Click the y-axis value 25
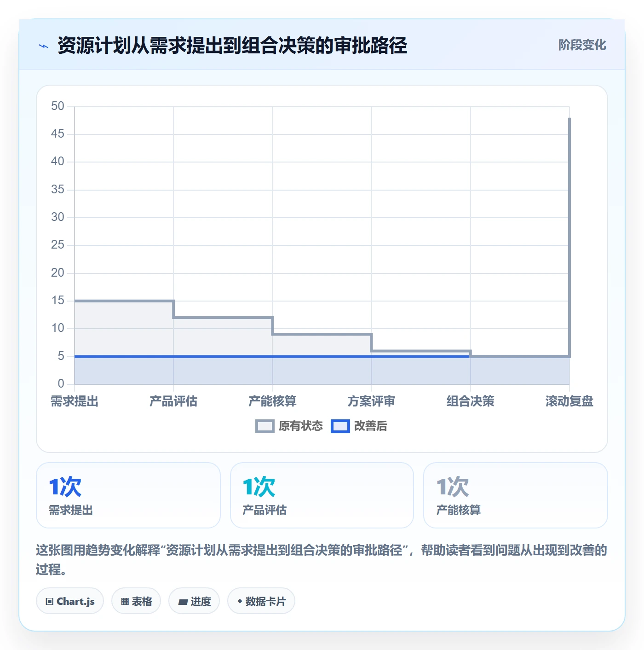 (57, 245)
